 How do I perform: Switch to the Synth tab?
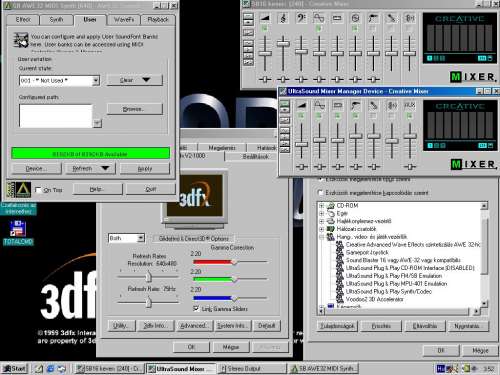click(x=56, y=20)
